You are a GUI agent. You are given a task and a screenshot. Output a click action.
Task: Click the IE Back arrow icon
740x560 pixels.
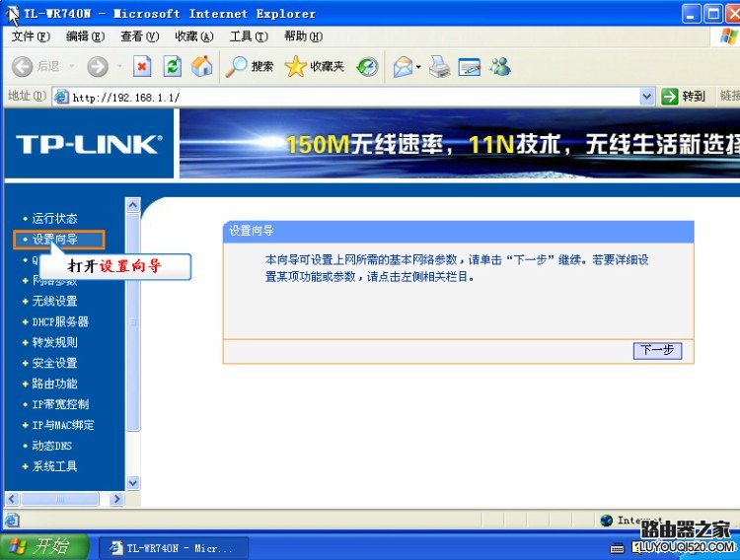point(22,66)
